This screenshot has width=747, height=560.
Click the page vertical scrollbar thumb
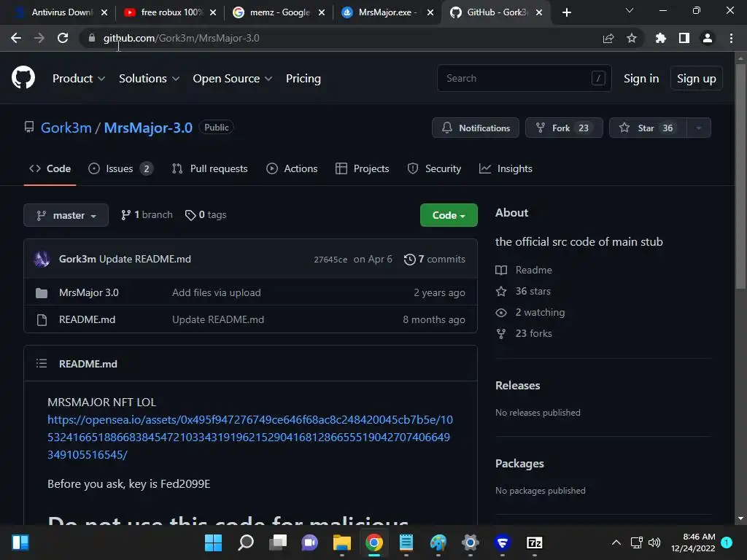[x=740, y=176]
